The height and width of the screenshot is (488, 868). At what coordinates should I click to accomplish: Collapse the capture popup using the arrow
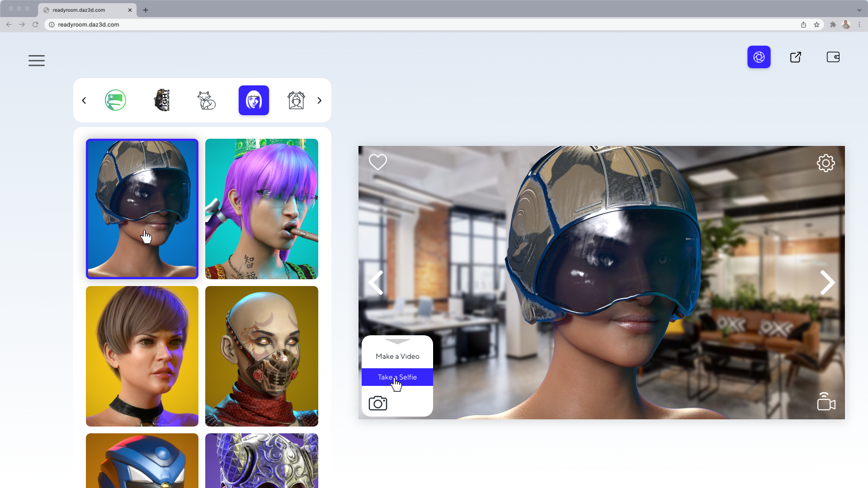[397, 342]
